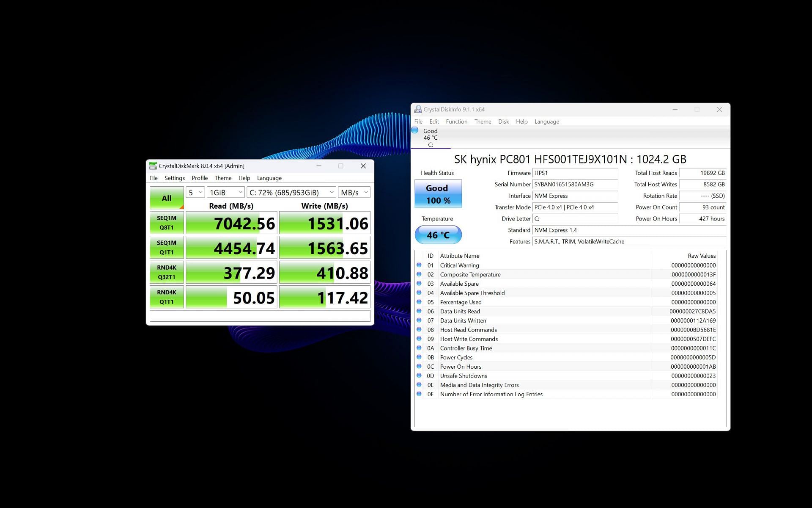Click the Composite Temperature status orb
The height and width of the screenshot is (508, 812).
419,274
